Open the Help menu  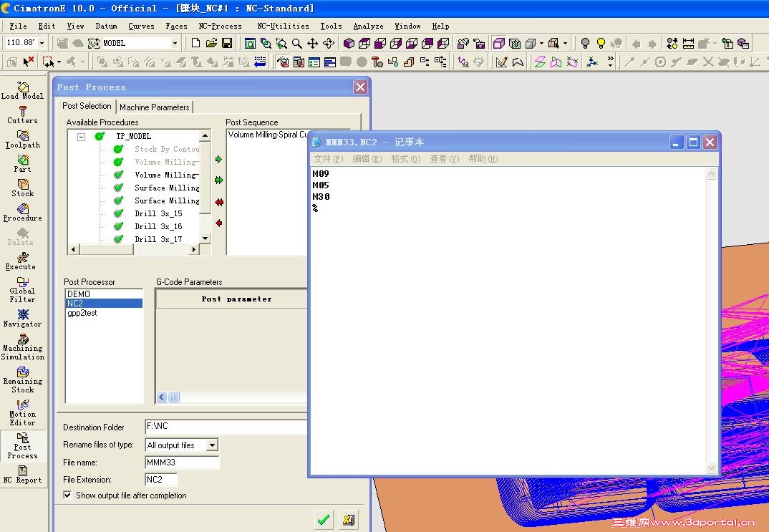[x=440, y=26]
